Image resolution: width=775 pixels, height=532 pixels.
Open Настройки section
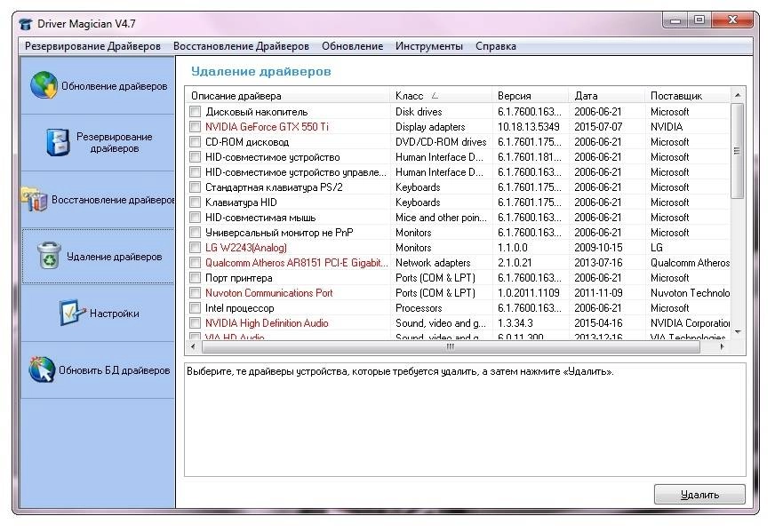point(98,314)
